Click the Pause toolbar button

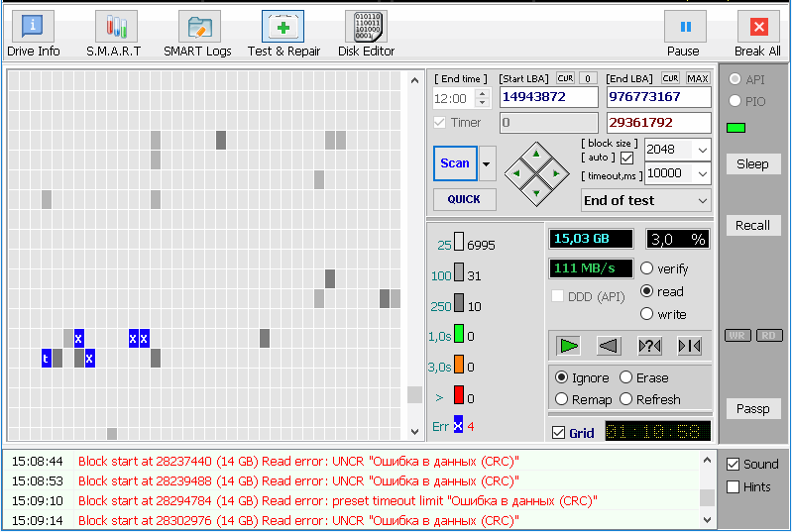(x=683, y=35)
